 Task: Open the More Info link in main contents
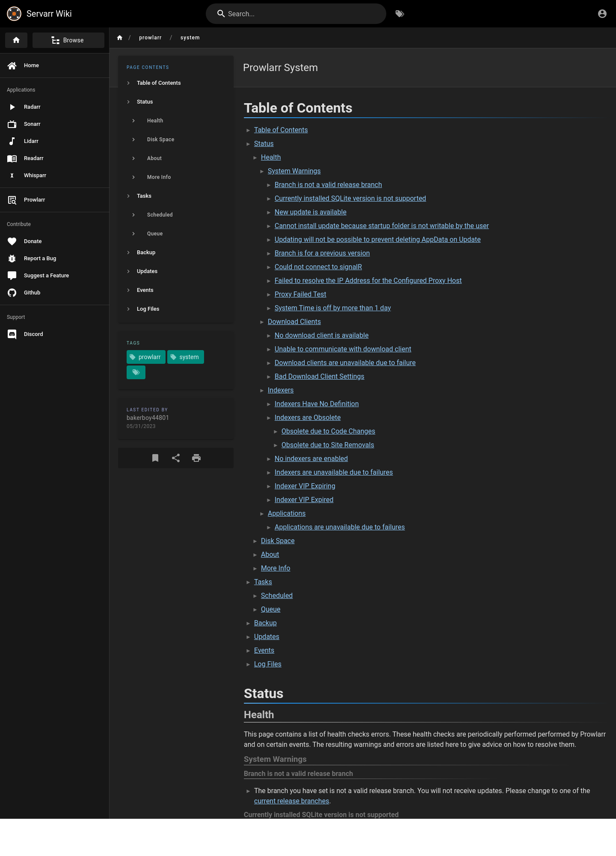[275, 568]
